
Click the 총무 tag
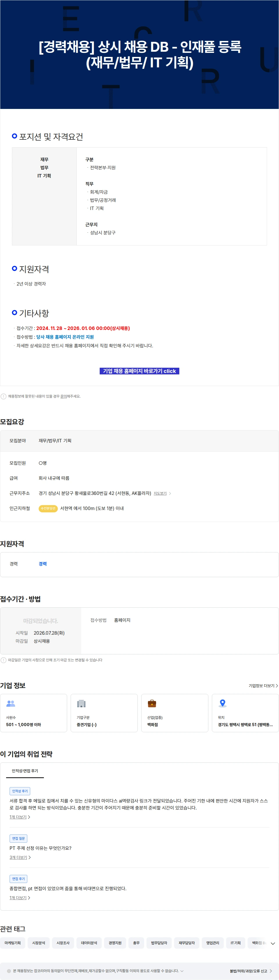click(x=136, y=943)
